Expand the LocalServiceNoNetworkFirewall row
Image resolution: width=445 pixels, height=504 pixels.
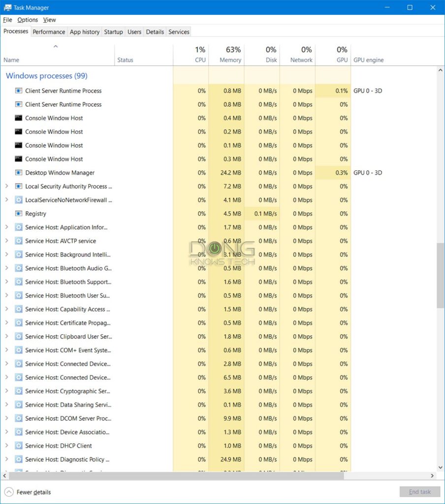click(x=6, y=200)
